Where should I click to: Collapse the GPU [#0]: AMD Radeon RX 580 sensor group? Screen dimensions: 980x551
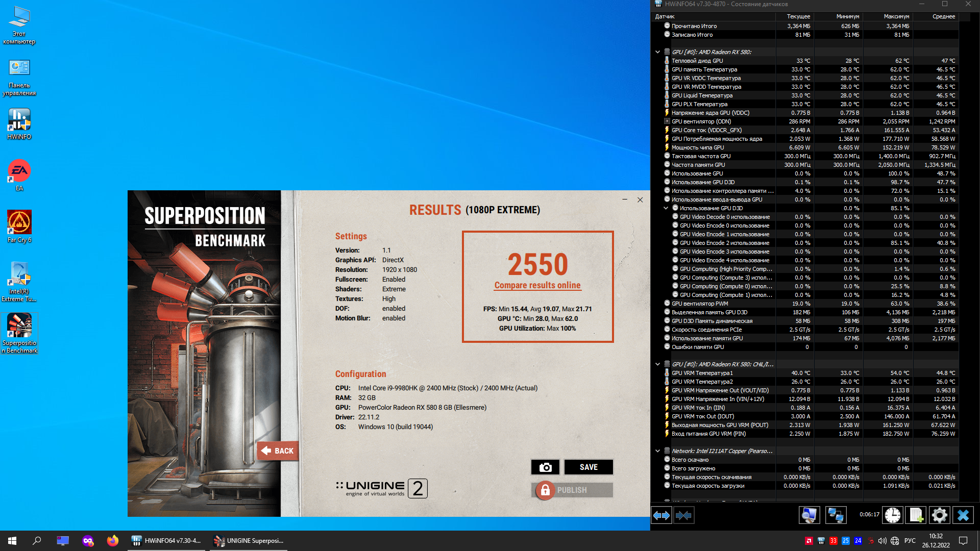tap(657, 52)
